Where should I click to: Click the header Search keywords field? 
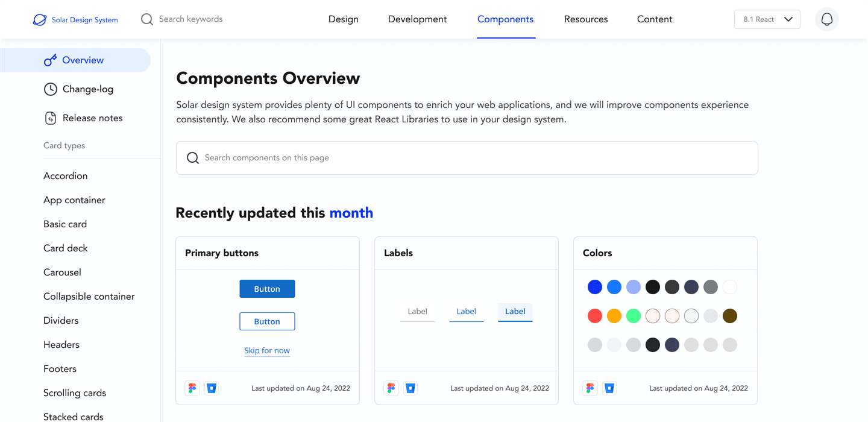(190, 19)
